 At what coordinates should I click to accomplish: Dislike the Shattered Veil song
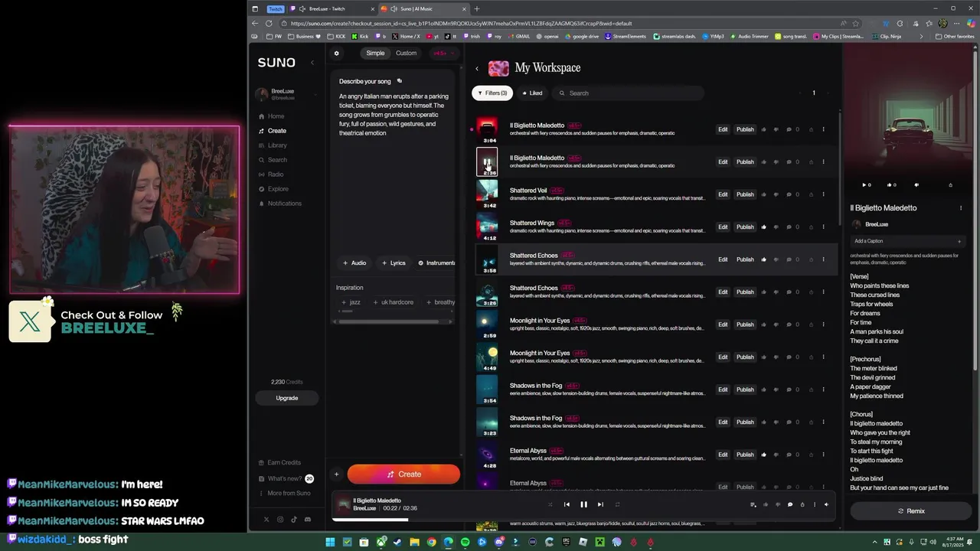tap(776, 194)
